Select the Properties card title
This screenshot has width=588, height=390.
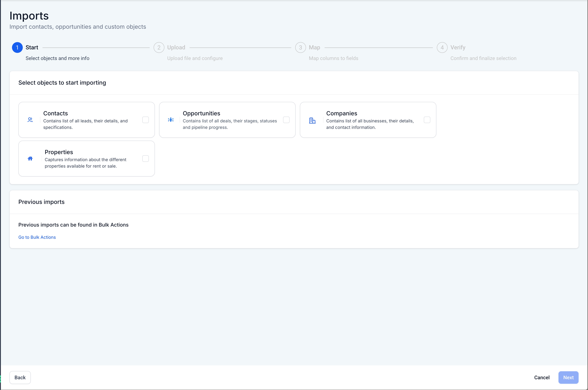click(x=59, y=152)
